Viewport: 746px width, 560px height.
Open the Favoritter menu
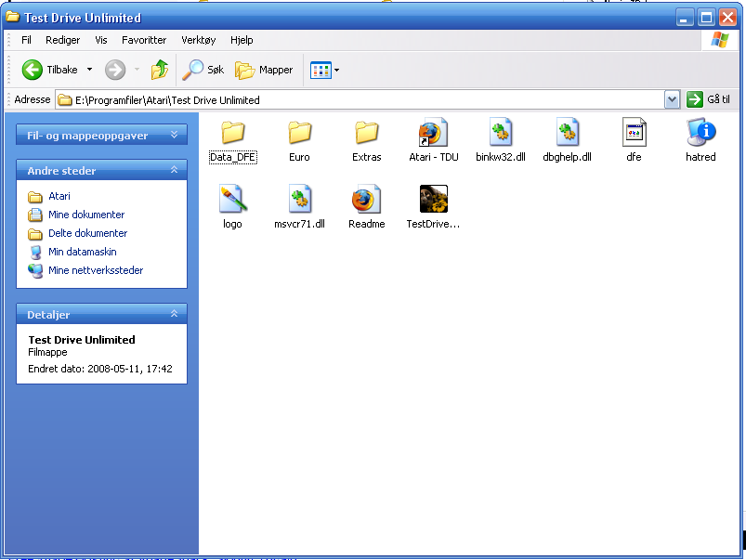pos(144,41)
